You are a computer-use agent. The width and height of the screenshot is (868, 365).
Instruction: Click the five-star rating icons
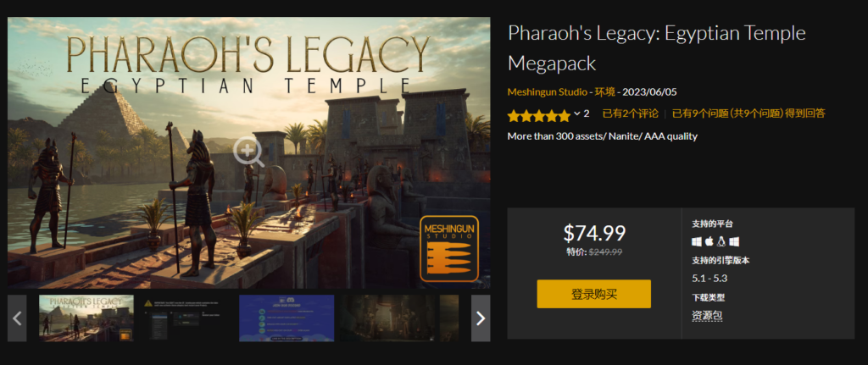538,114
